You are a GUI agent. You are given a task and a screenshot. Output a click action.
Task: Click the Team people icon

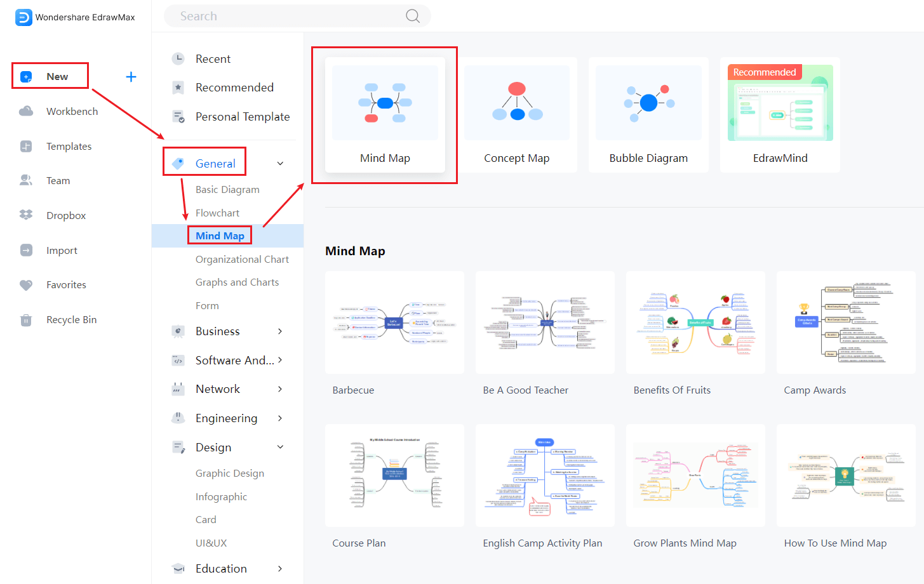[26, 180]
